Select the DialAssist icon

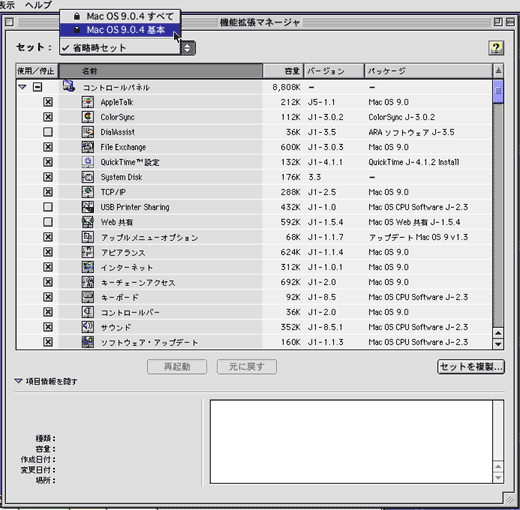click(88, 132)
